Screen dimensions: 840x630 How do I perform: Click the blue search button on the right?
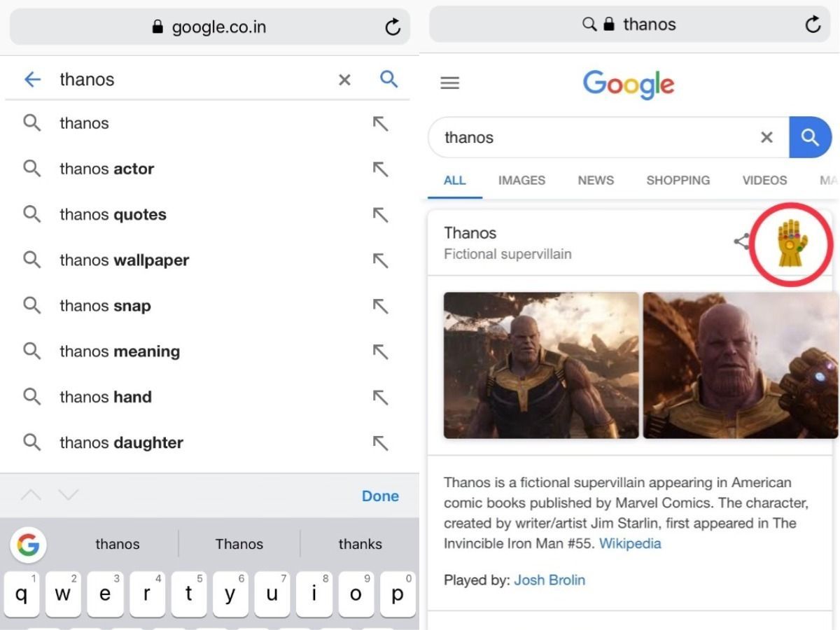(x=810, y=137)
